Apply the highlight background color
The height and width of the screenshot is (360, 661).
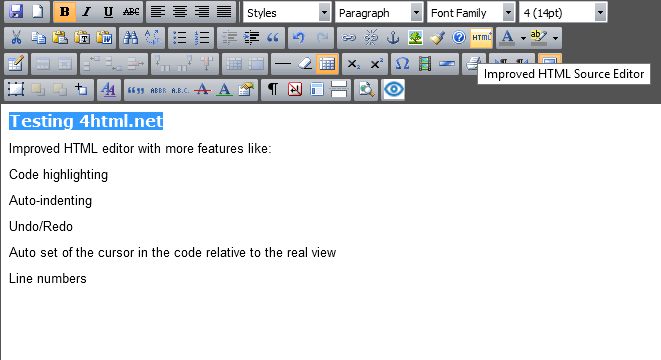point(539,38)
